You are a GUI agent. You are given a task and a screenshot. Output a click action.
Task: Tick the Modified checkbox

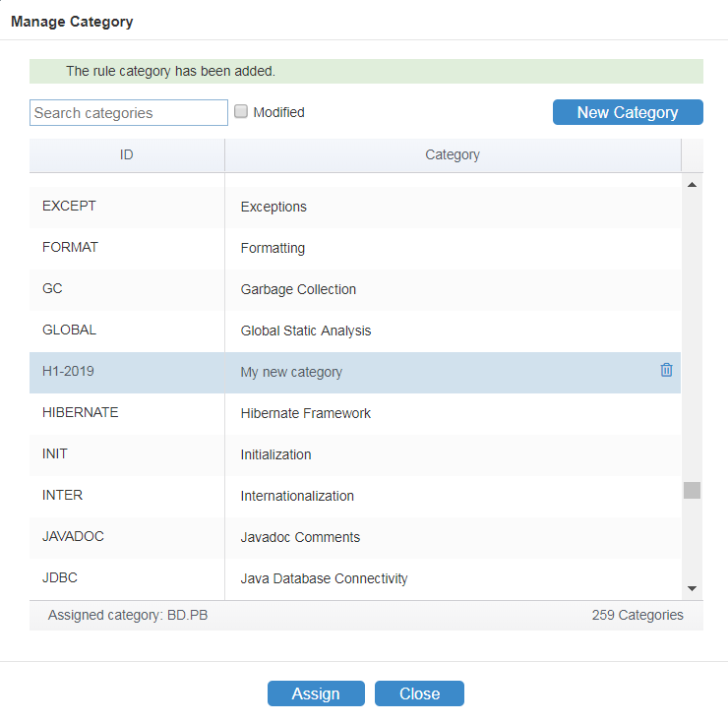point(240,111)
